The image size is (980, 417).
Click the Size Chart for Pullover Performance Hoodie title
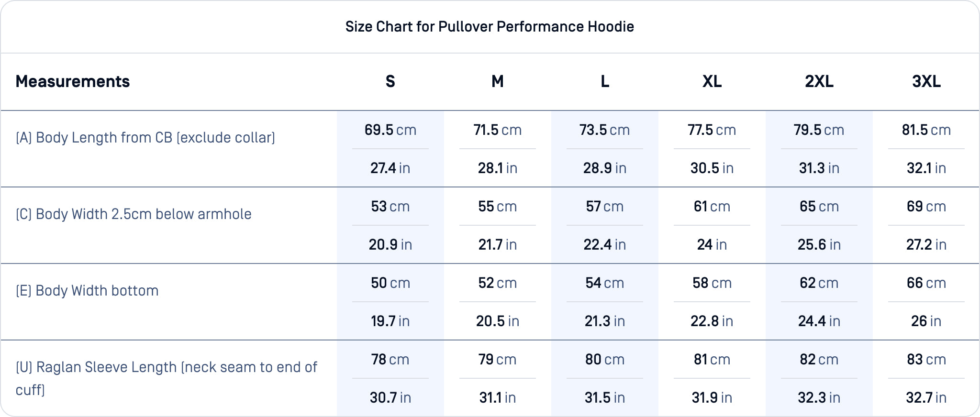tap(490, 26)
